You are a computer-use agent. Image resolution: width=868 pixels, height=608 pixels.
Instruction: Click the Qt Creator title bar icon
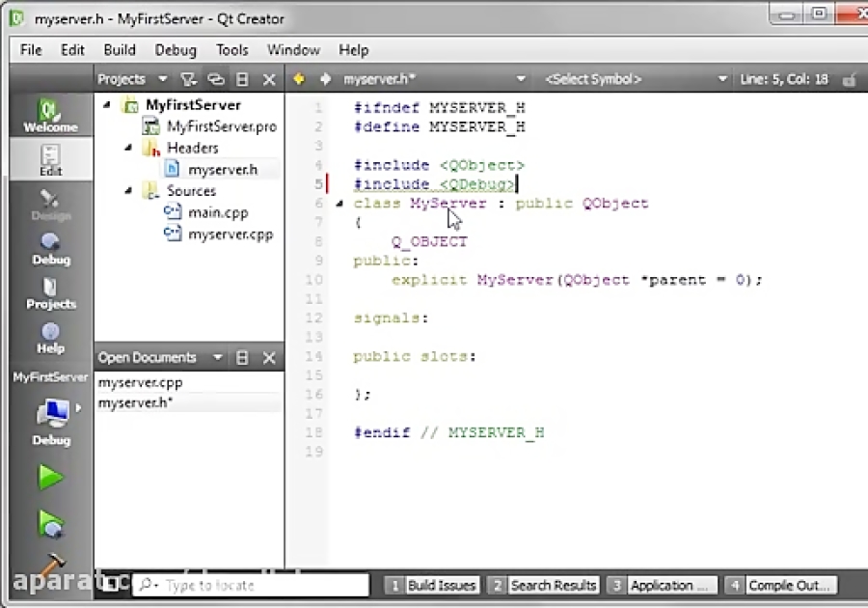click(x=17, y=18)
